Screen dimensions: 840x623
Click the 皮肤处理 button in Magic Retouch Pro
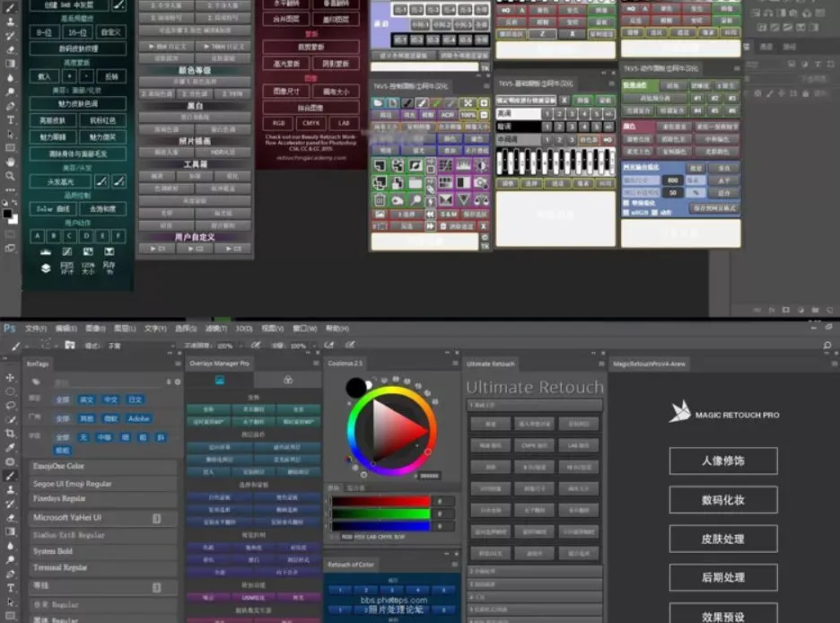pos(723,539)
